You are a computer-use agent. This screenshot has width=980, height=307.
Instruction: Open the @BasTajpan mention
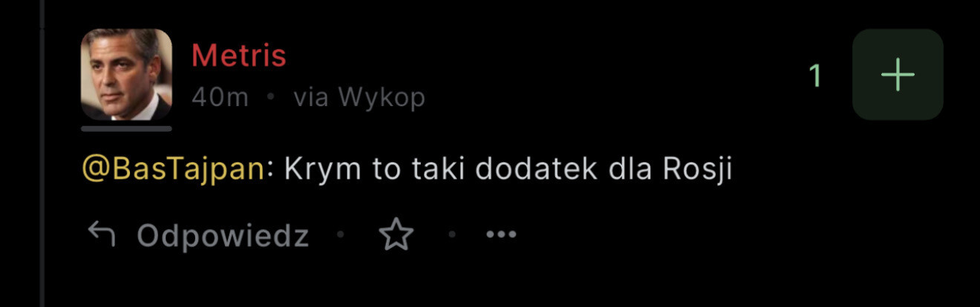coord(173,169)
